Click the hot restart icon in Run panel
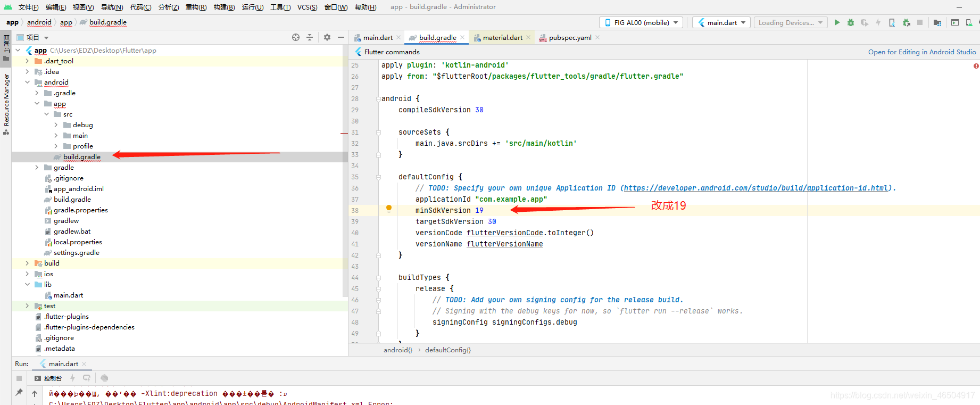Screen dimensions: 980x405 (x=87, y=378)
